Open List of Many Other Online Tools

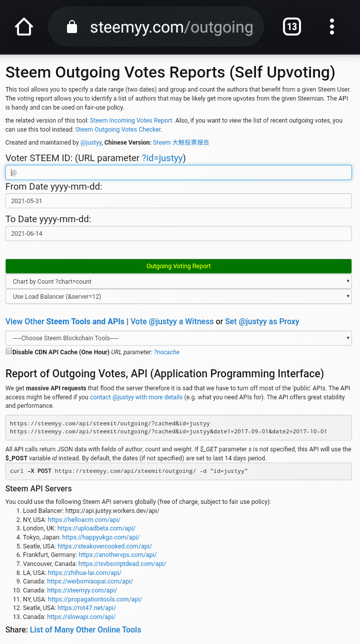click(85, 629)
